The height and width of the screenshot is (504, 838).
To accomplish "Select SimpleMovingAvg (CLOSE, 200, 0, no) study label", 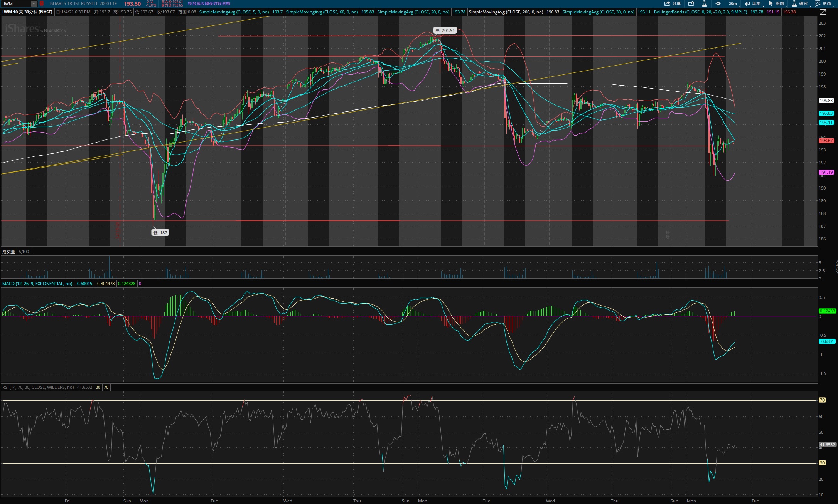I will (506, 12).
